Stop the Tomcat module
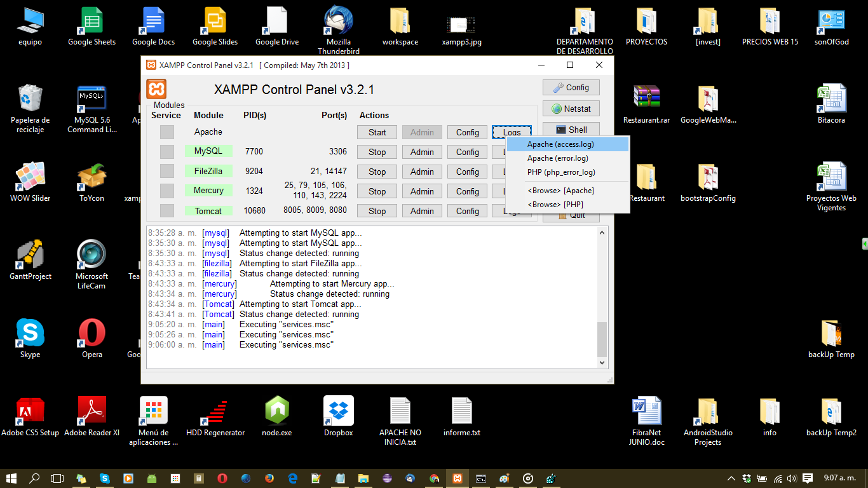This screenshot has height=488, width=868. pyautogui.click(x=377, y=211)
